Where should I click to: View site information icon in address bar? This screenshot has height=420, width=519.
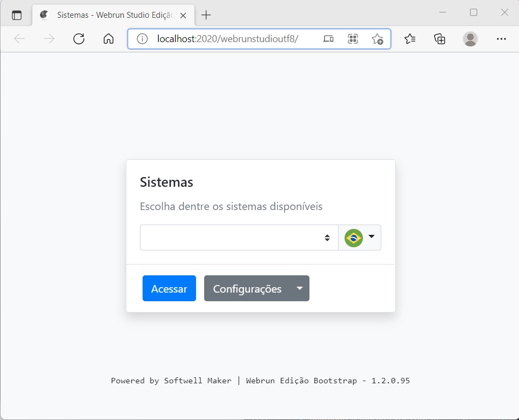(x=142, y=39)
